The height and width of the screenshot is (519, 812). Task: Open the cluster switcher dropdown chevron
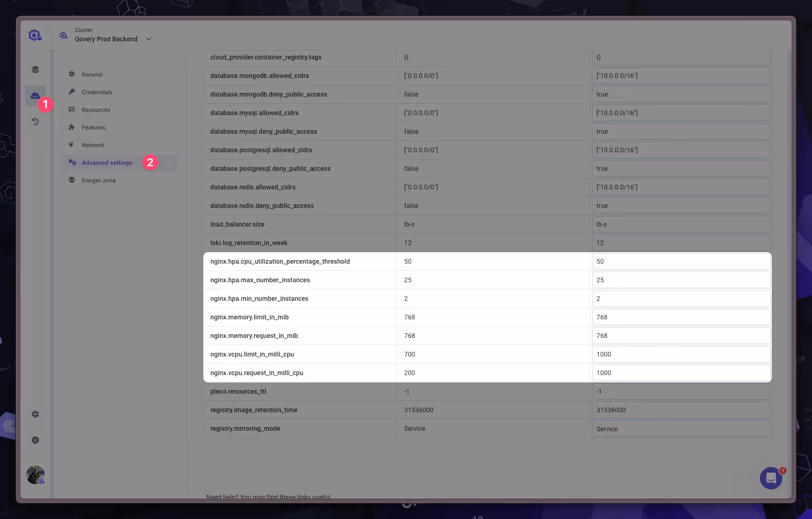click(149, 39)
